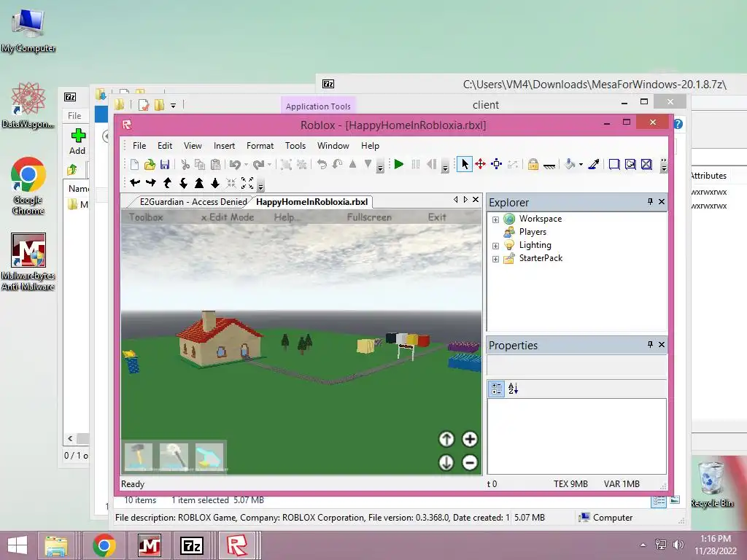Click the Cut scissors icon
Screen dimensions: 747x560
pos(185,164)
